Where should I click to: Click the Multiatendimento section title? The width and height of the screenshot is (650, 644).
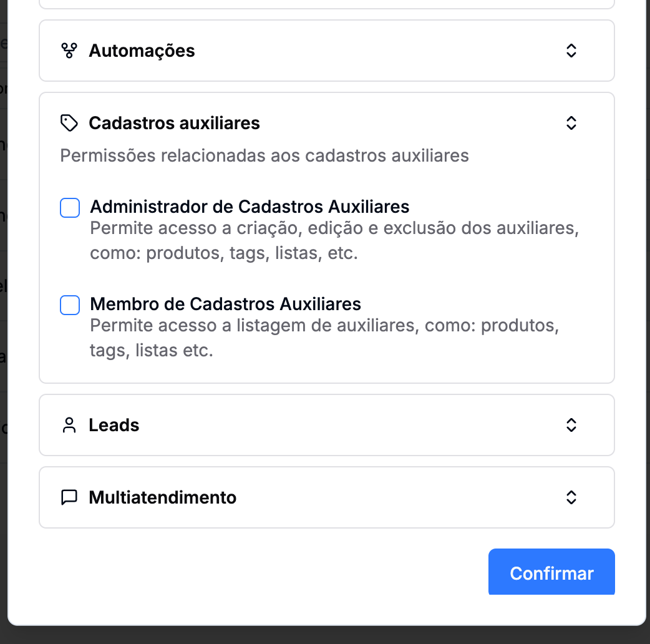163,498
